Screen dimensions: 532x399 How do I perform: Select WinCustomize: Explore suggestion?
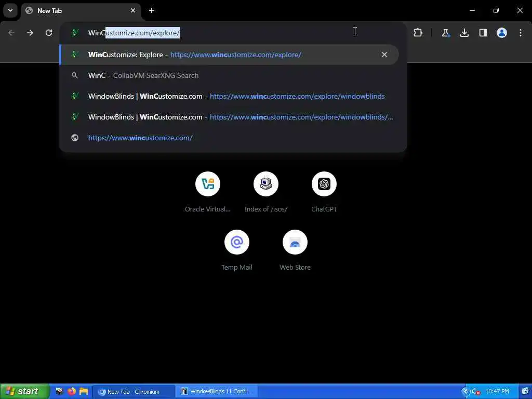229,55
